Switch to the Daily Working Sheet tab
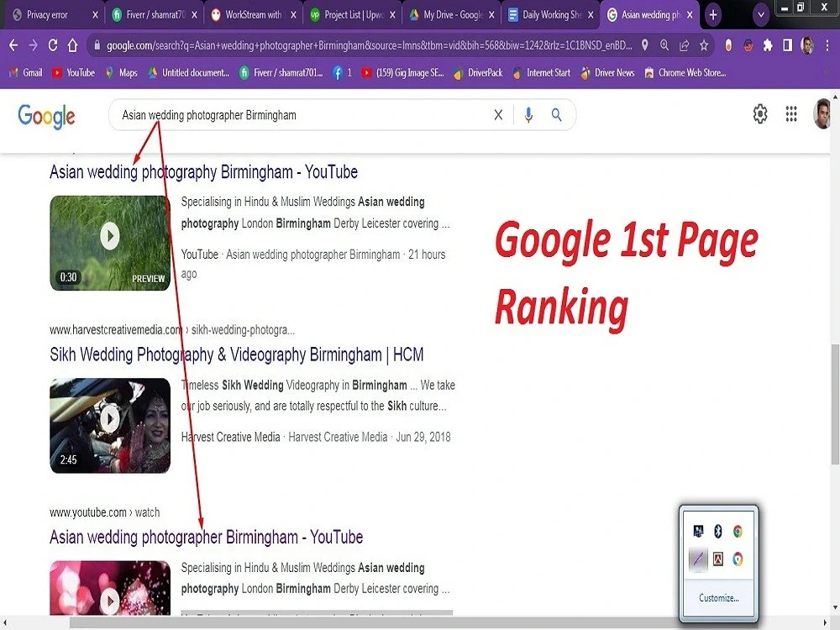Screen dimensions: 840x630 tap(545, 15)
